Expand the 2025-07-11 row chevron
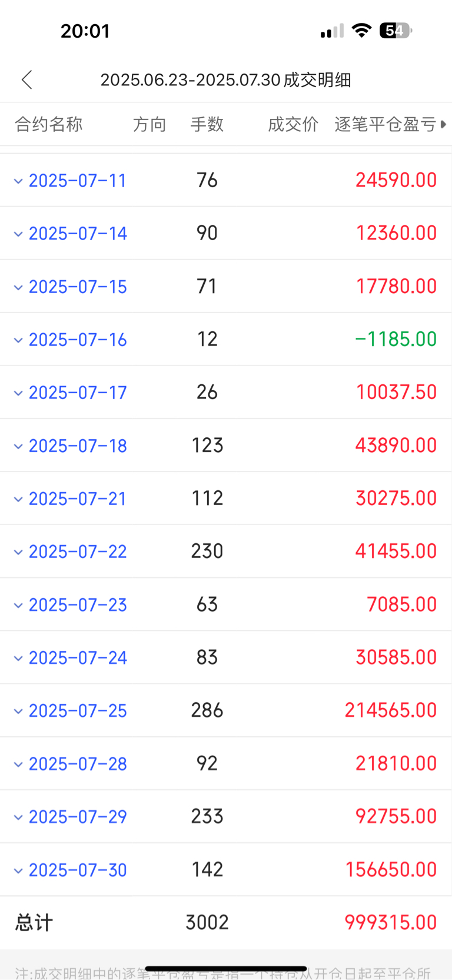 tap(18, 181)
